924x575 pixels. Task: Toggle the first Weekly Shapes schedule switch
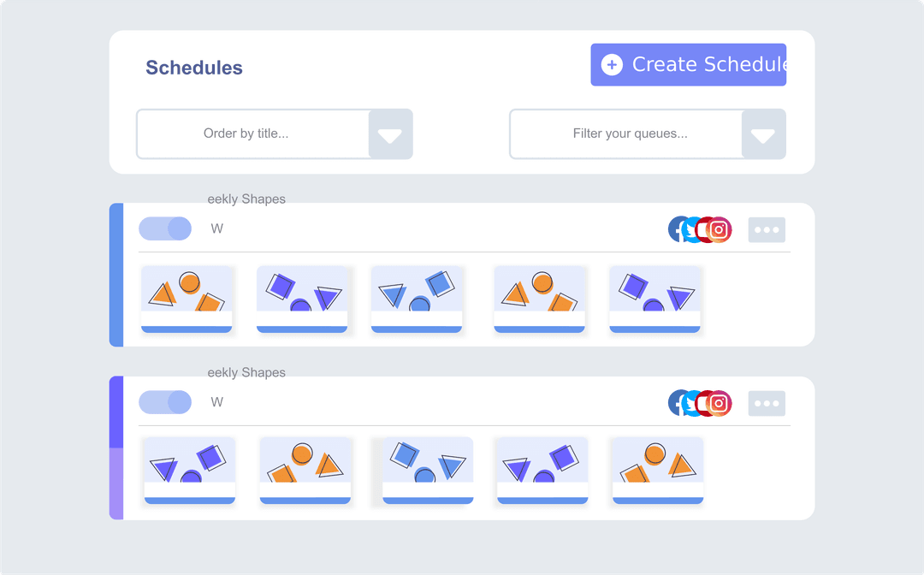click(x=165, y=228)
